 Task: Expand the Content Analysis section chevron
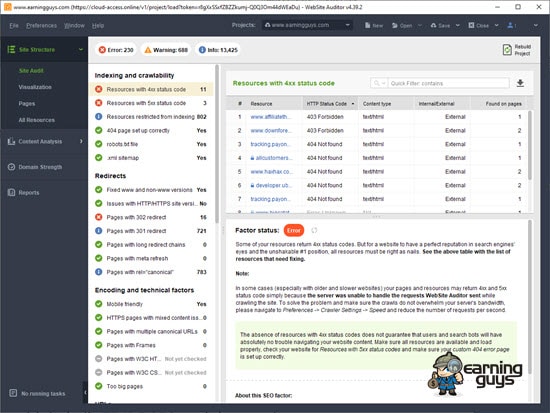pos(81,141)
